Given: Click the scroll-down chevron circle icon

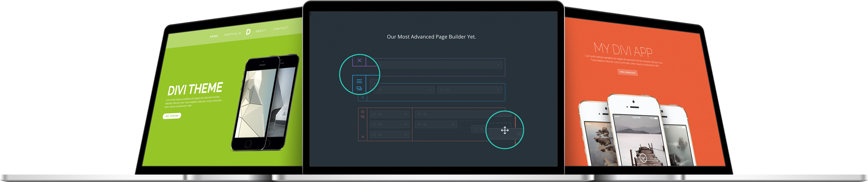Looking at the screenshot, I should point(643,158).
